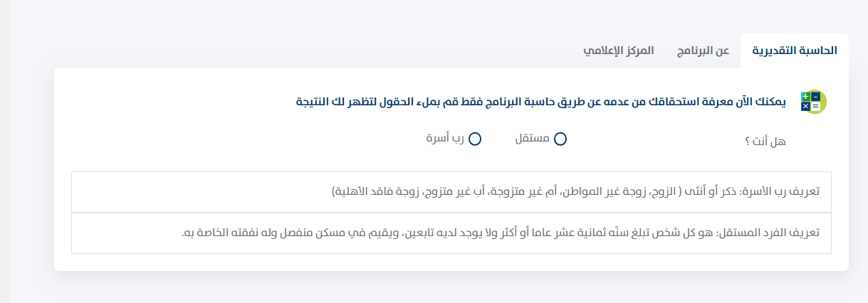Click the words لتظهر لك النتيجة in heading
This screenshot has width=868, height=303.
click(331, 102)
